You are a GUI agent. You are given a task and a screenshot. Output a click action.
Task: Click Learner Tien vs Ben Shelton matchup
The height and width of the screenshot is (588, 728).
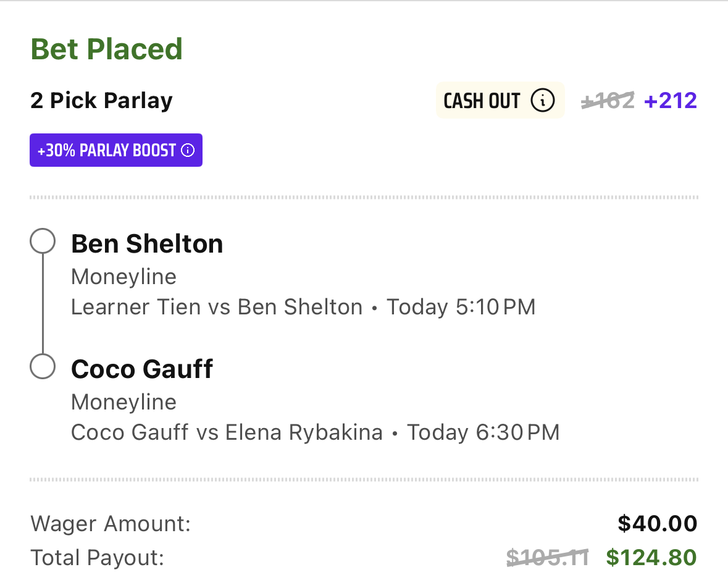[x=216, y=307]
